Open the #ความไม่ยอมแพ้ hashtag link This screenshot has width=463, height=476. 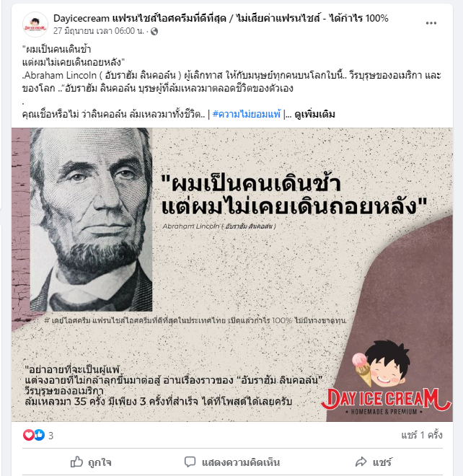point(247,115)
